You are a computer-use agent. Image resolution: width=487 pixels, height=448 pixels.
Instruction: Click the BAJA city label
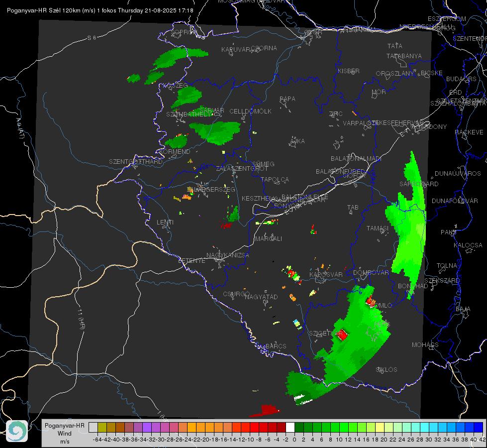[x=463, y=309]
